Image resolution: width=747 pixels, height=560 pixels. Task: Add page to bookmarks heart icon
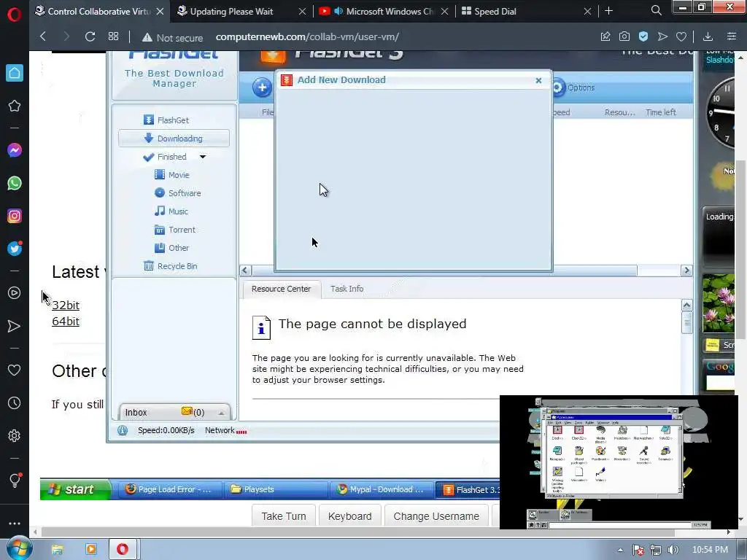pos(681,36)
